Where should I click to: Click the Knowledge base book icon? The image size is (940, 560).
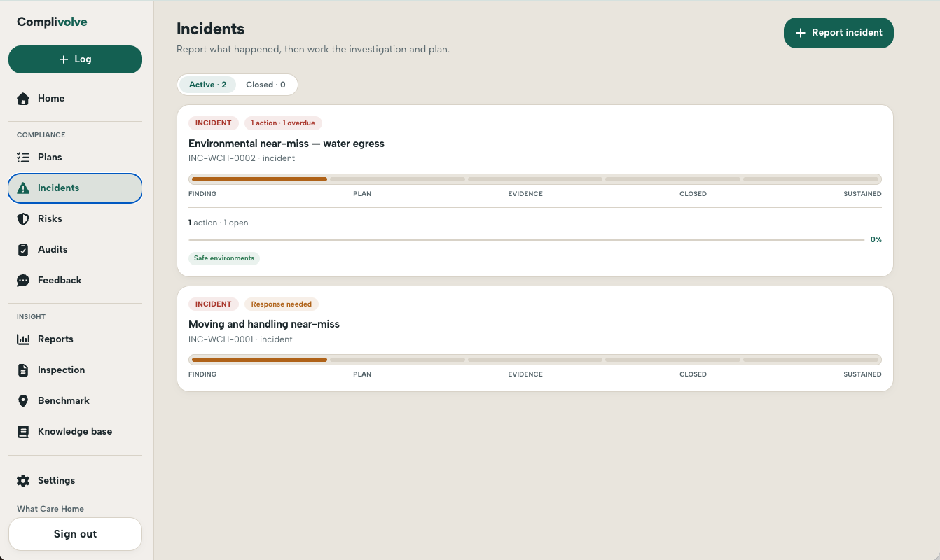coord(23,432)
